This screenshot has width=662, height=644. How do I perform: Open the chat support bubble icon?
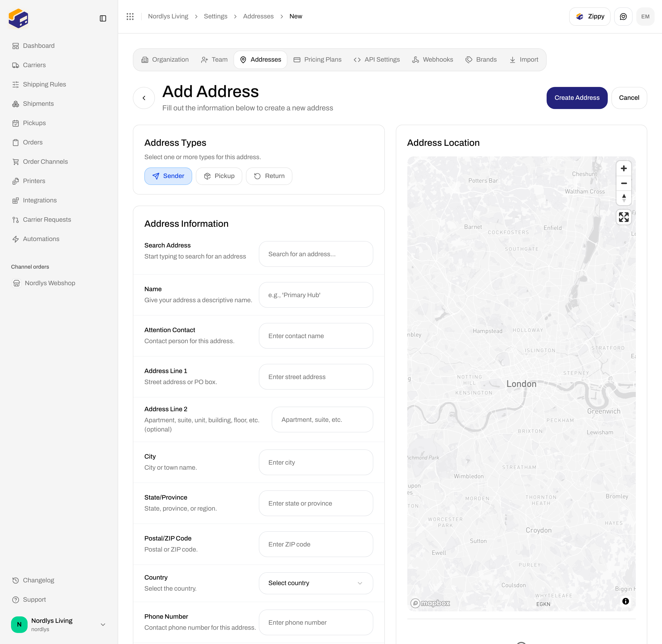pyautogui.click(x=623, y=17)
